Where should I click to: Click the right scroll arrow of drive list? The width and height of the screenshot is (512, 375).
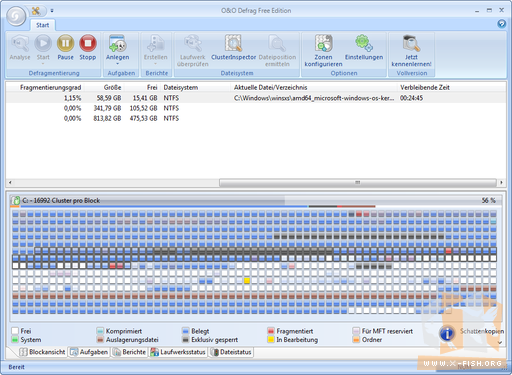click(x=501, y=182)
